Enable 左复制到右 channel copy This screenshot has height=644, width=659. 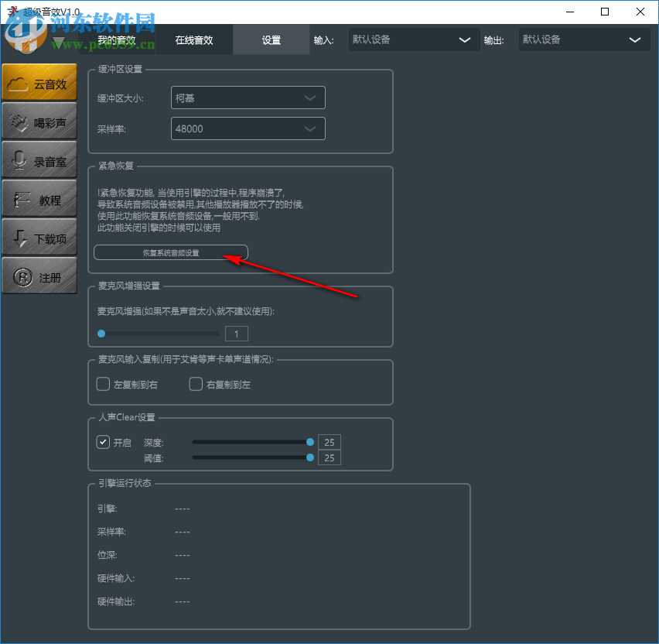[x=102, y=384]
